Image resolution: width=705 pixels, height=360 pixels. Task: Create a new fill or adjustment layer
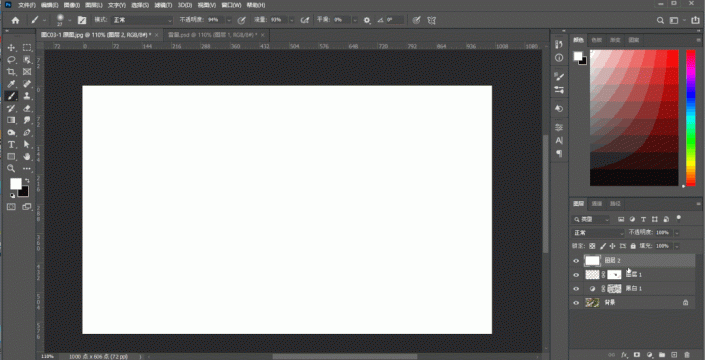[x=649, y=355]
